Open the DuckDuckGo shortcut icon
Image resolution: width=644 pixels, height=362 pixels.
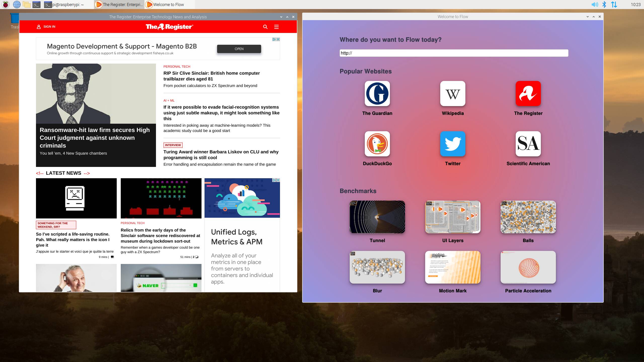tap(377, 144)
